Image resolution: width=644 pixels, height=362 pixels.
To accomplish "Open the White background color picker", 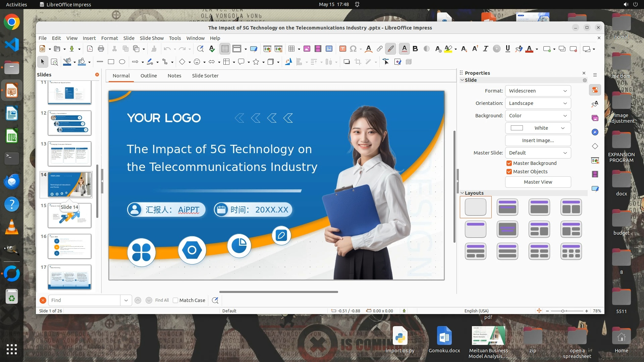I will [x=538, y=128].
